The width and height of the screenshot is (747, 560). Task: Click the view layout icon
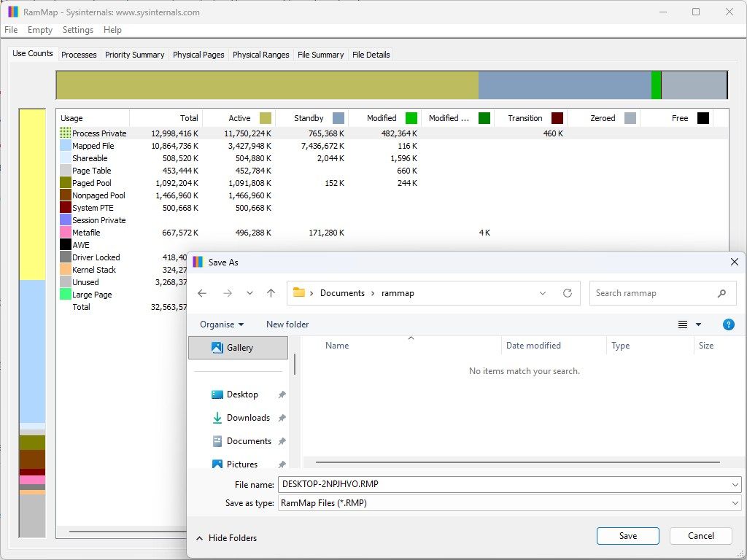coord(683,324)
